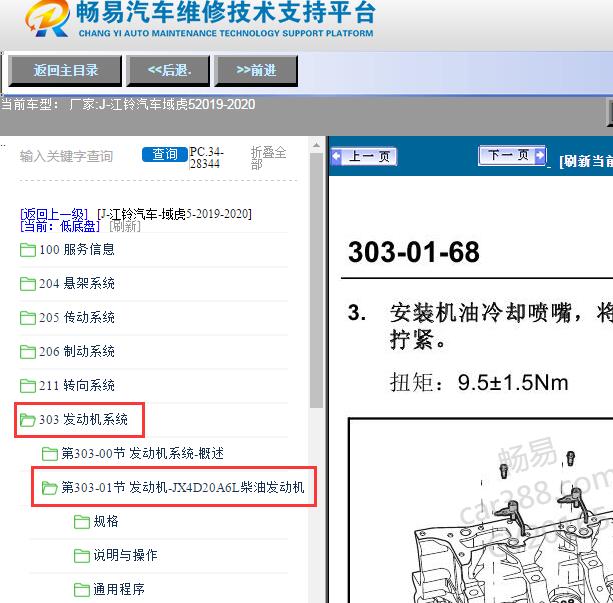Viewport: 613px width, 603px height.
Task: Click the 查询 search button
Action: click(x=165, y=154)
